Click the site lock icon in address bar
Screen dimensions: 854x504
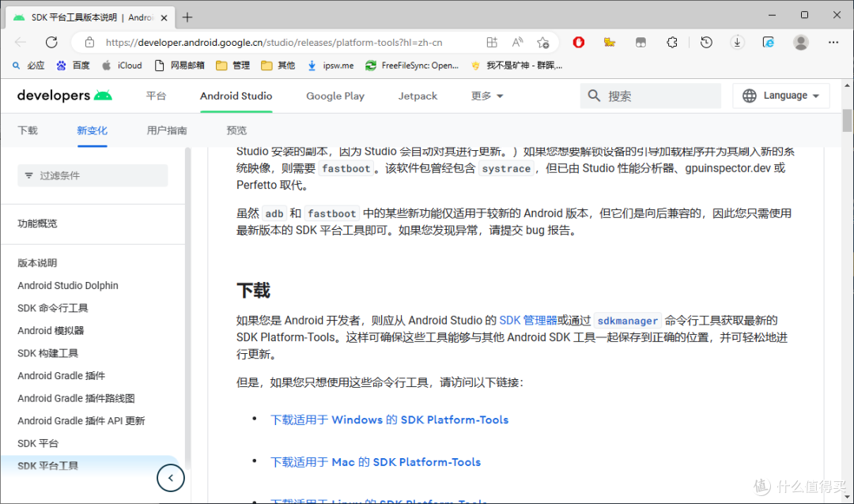pyautogui.click(x=90, y=43)
